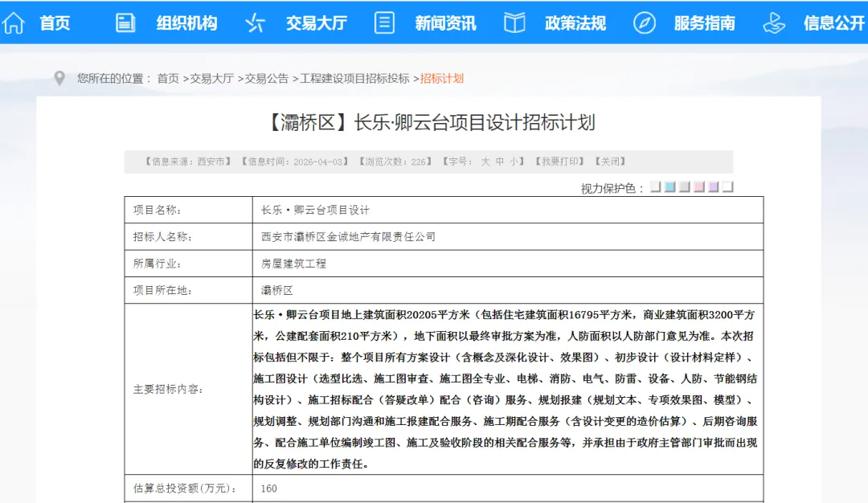
Task: Set font size to 大
Action: tap(485, 162)
